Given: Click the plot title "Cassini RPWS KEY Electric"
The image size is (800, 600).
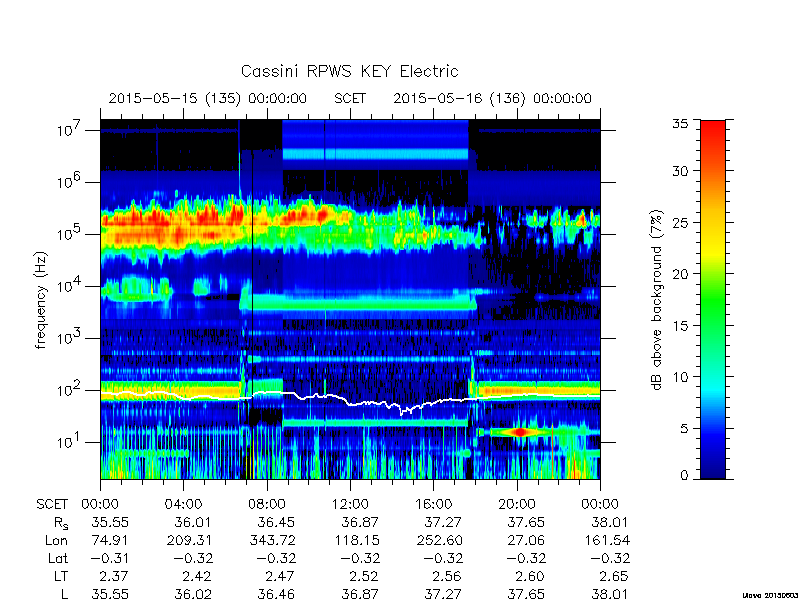Looking at the screenshot, I should click(x=349, y=71).
